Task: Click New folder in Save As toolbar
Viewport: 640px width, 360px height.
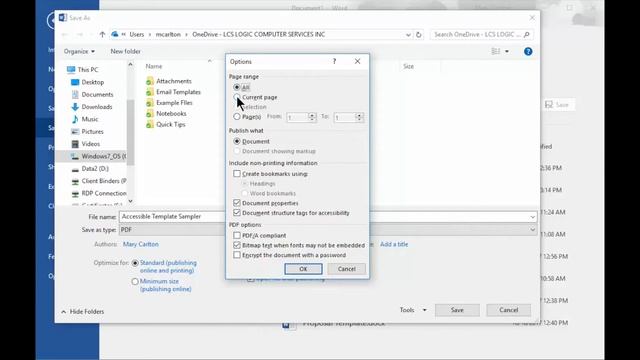Action: tap(125, 51)
